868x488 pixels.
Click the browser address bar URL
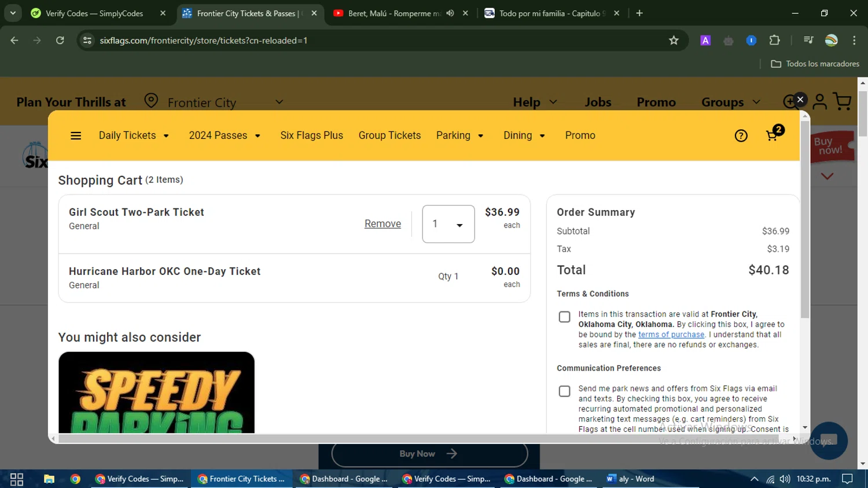point(204,41)
